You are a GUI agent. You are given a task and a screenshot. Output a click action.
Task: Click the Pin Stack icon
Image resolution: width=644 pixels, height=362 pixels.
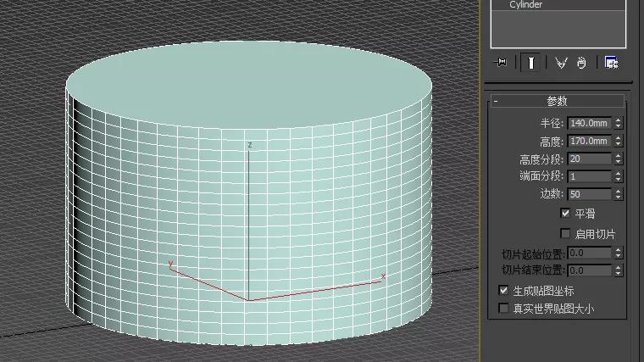pyautogui.click(x=500, y=63)
